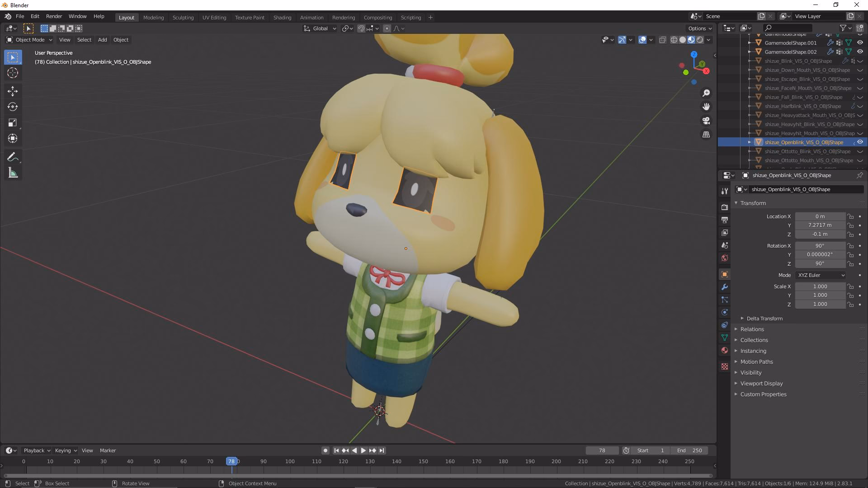The height and width of the screenshot is (488, 868).
Task: Play the animation forward
Action: tap(363, 450)
